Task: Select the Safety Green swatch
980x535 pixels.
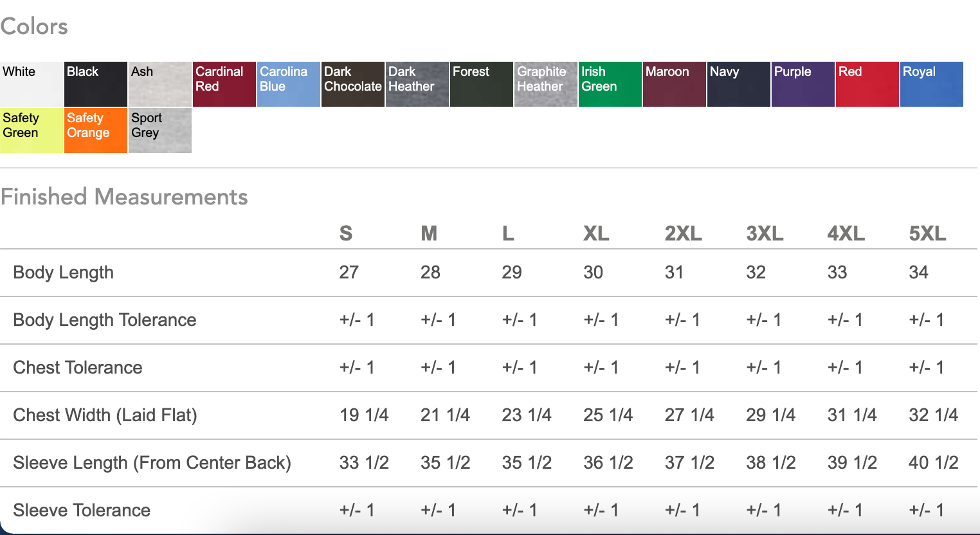Action: coord(32,131)
